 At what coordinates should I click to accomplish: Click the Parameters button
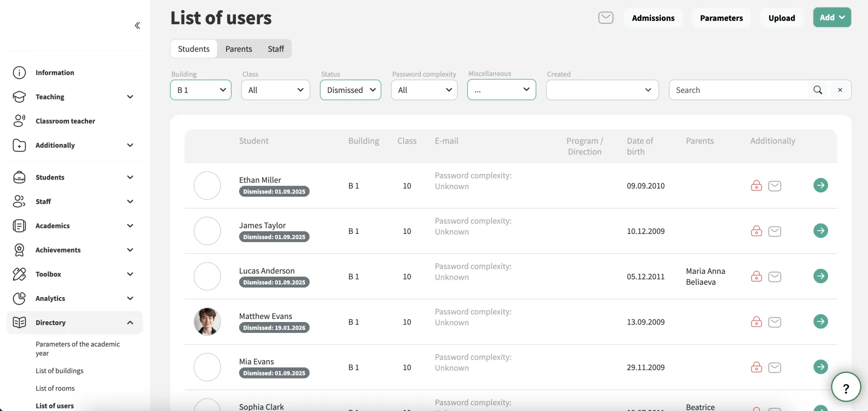point(721,18)
